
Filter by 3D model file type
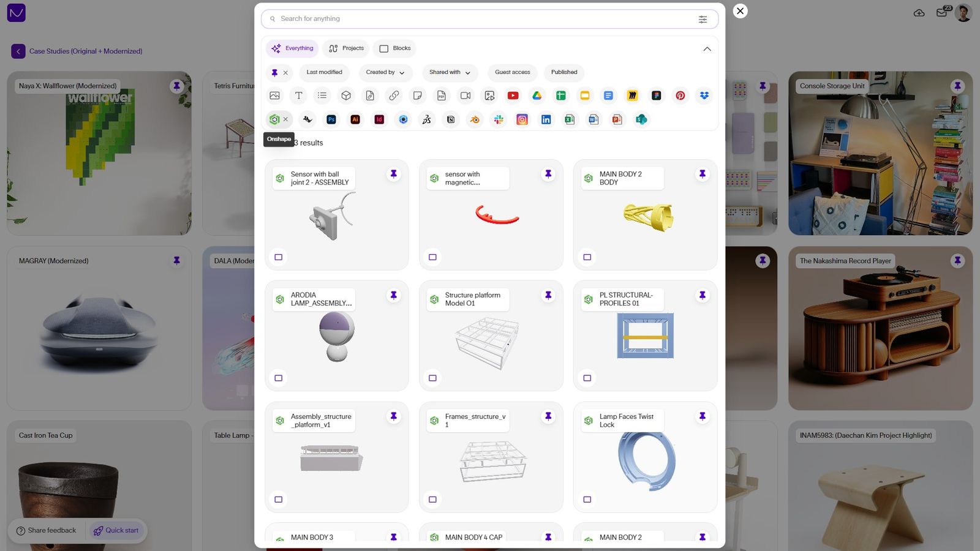(x=346, y=96)
